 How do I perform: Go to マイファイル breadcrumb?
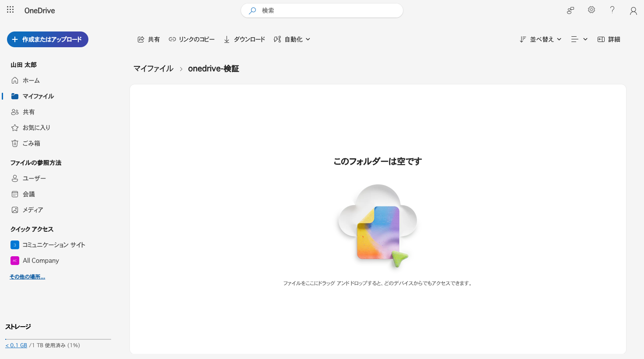click(x=154, y=69)
